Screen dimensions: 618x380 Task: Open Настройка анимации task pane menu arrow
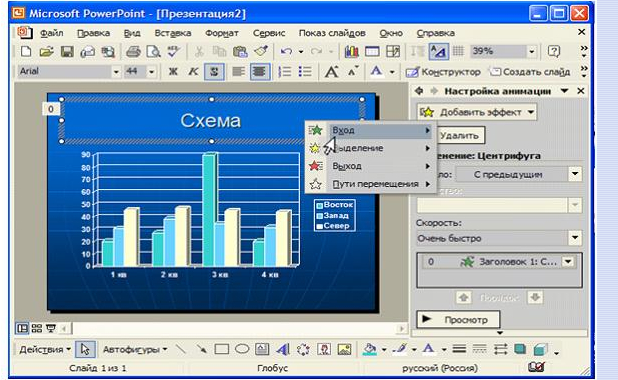coord(564,91)
